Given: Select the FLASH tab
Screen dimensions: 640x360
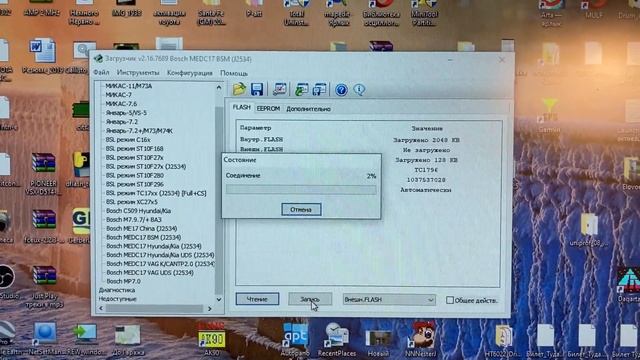Looking at the screenshot, I should coord(241,107).
